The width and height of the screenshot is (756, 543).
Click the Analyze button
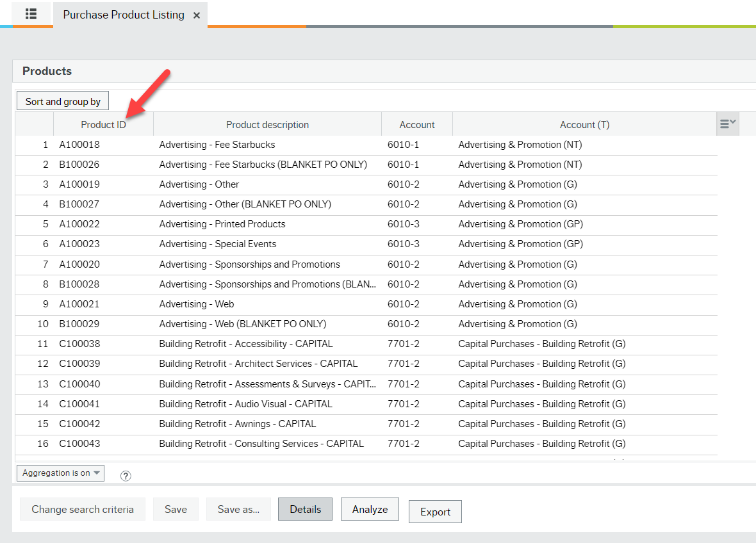coord(370,509)
